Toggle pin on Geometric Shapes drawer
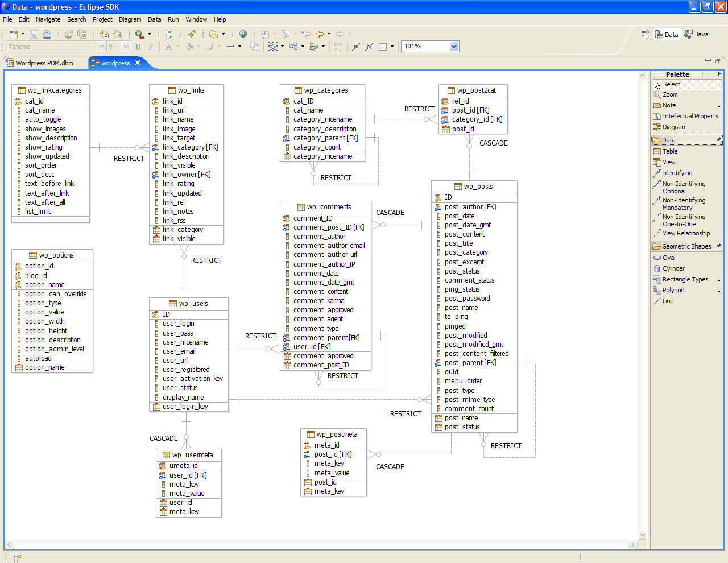Viewport: 728px width, 563px height. click(719, 246)
